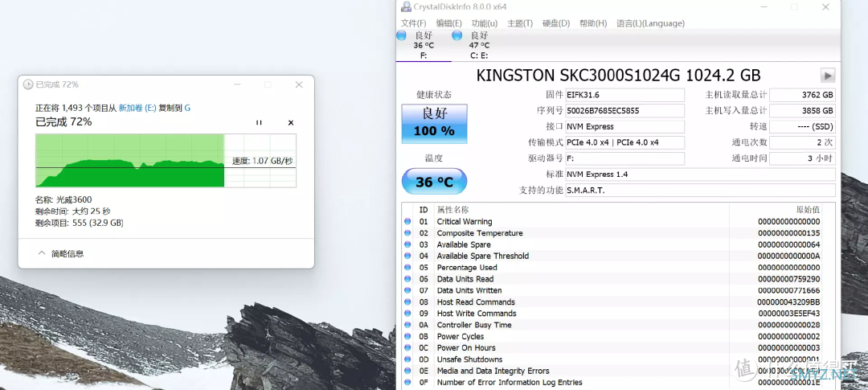
Task: Click the status dot for Host Write Commands
Action: [407, 314]
